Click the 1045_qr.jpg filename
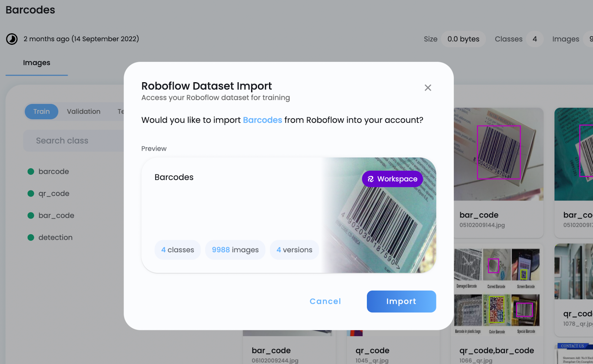 (x=372, y=360)
